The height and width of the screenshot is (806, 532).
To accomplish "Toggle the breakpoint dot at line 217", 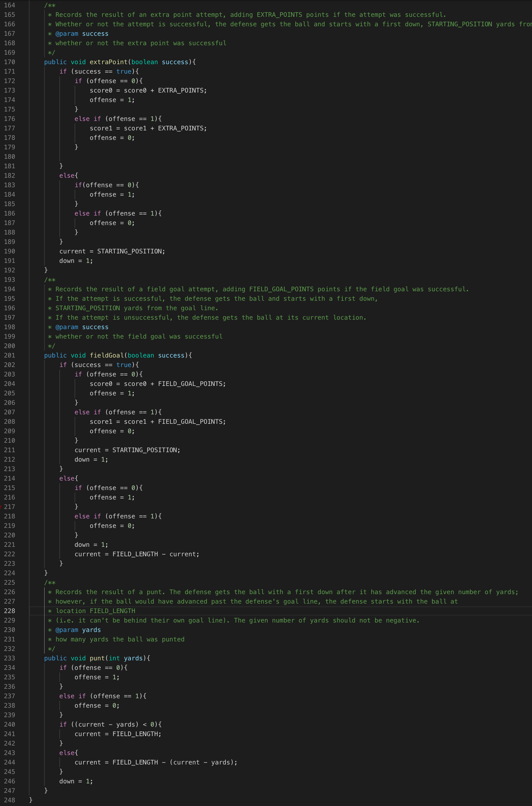I will [1, 507].
